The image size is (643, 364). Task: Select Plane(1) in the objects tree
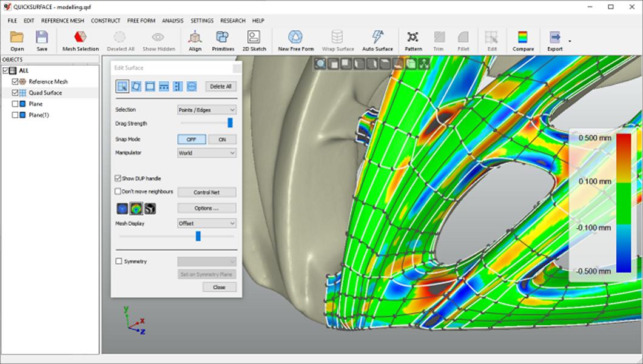point(38,115)
